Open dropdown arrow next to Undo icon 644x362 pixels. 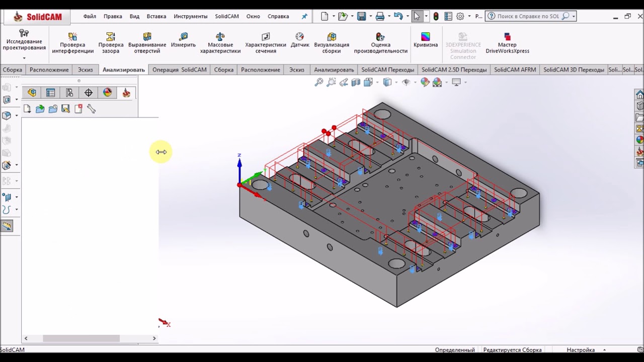(407, 16)
